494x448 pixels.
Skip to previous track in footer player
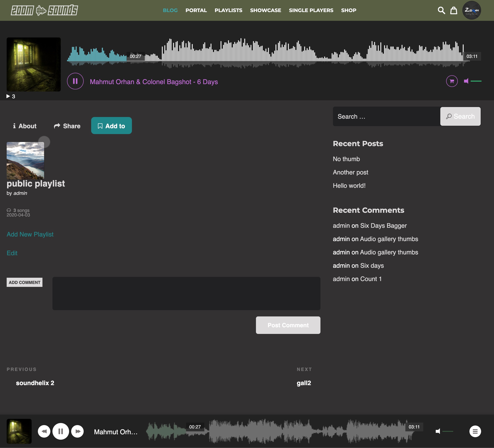coord(44,431)
